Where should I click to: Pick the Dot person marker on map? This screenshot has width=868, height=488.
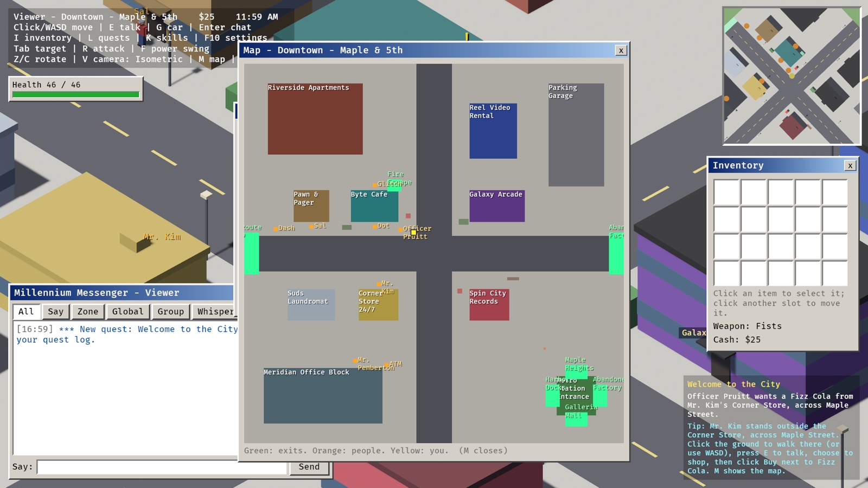click(374, 226)
